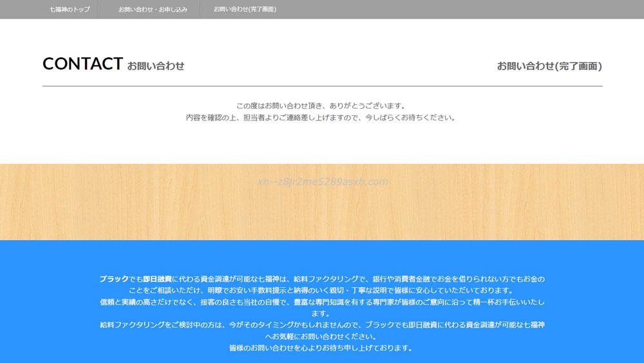Click the footer line 皆様のお問い合わせを心よりお待ち申し上げております。
The width and height of the screenshot is (644, 363).
pos(321,348)
